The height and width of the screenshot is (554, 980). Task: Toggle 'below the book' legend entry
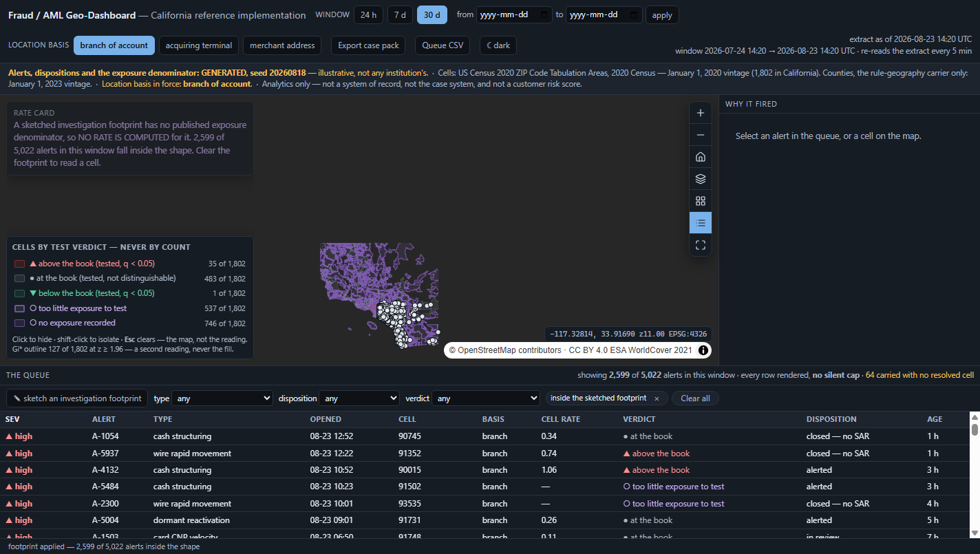[x=129, y=293]
